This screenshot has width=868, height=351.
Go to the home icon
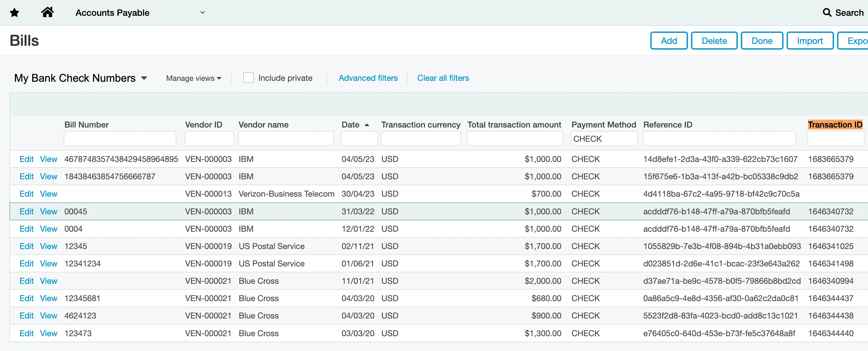[47, 12]
